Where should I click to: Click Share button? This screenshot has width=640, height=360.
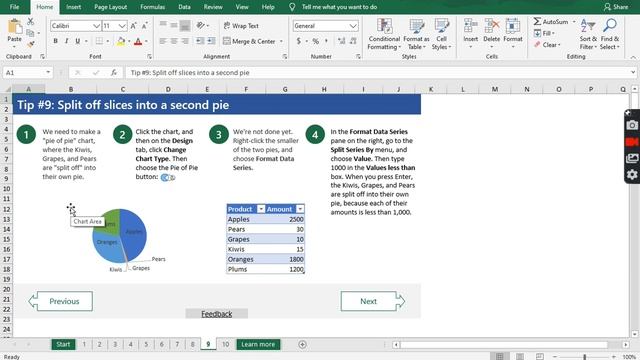point(616,7)
